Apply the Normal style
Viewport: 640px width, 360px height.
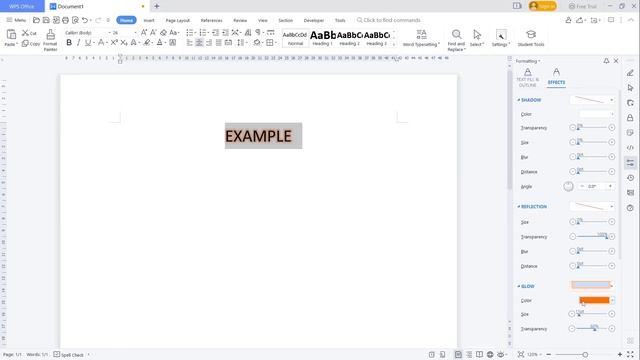click(x=295, y=38)
